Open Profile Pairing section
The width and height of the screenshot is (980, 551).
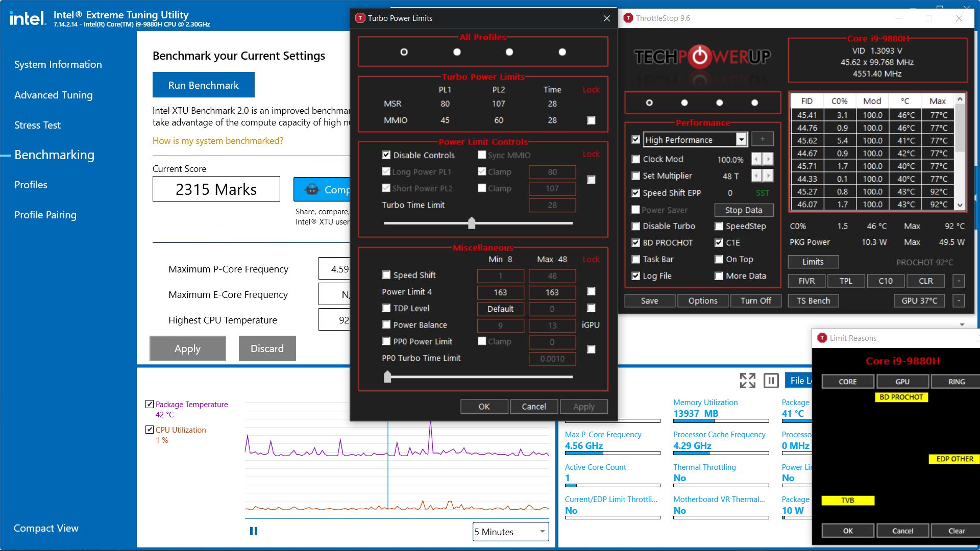[45, 215]
